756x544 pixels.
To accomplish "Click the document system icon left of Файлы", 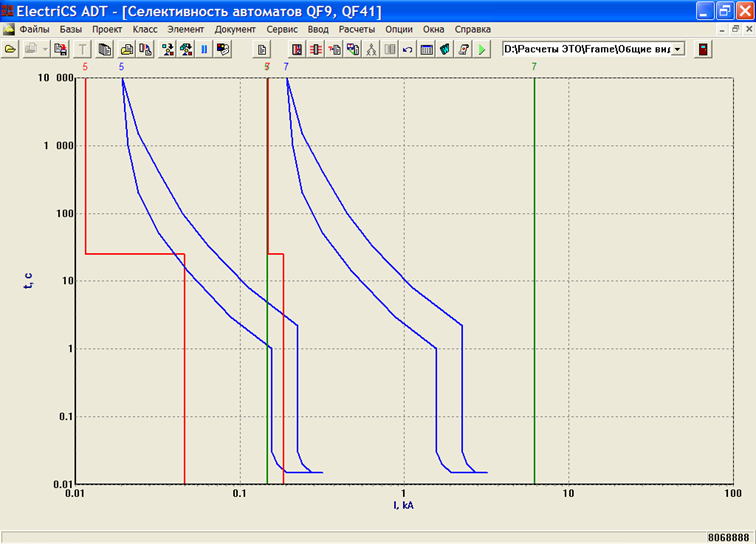I will [x=8, y=29].
